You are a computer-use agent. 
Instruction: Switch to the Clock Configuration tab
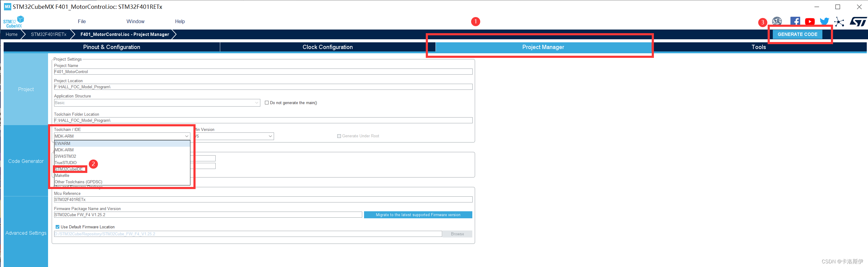point(328,47)
